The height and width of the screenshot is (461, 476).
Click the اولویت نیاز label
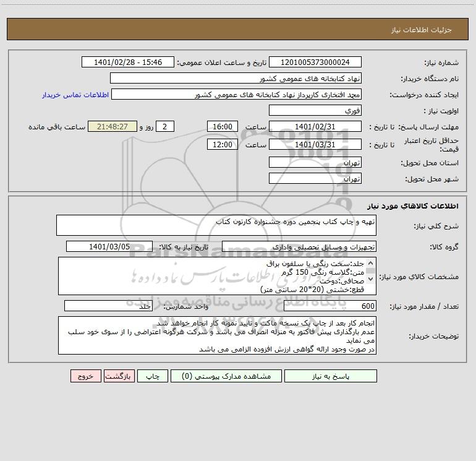point(441,111)
